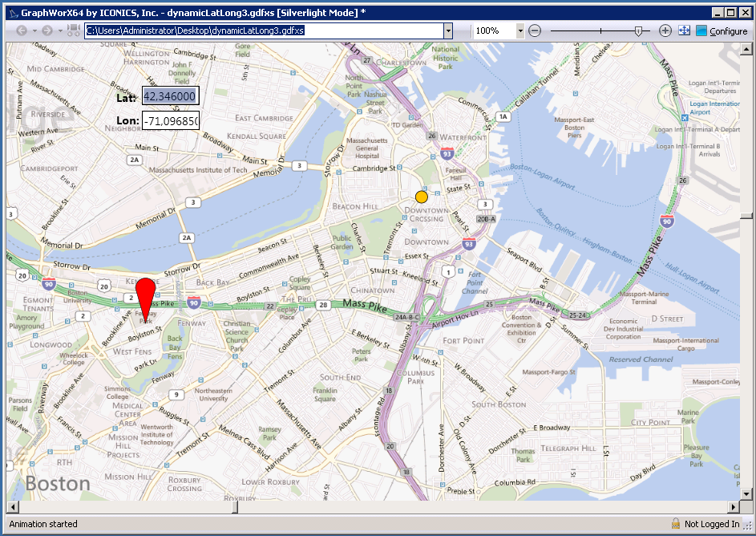Click the 'Massachusetts Institute of Tech' label
The image size is (756, 536).
tap(198, 170)
